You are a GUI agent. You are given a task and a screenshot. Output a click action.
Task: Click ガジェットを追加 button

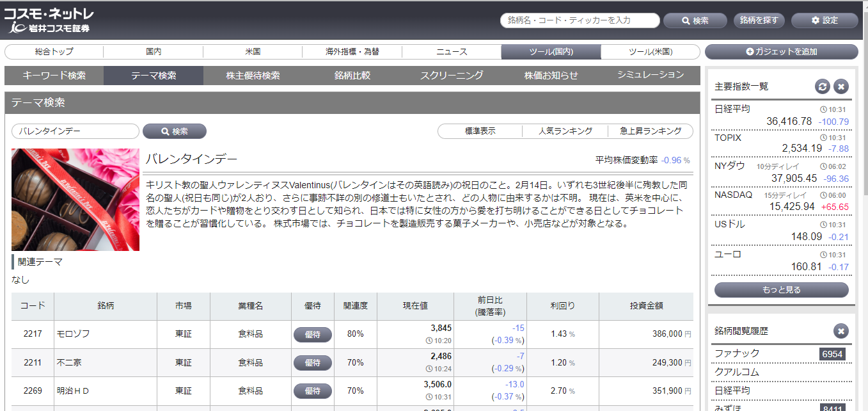(782, 52)
